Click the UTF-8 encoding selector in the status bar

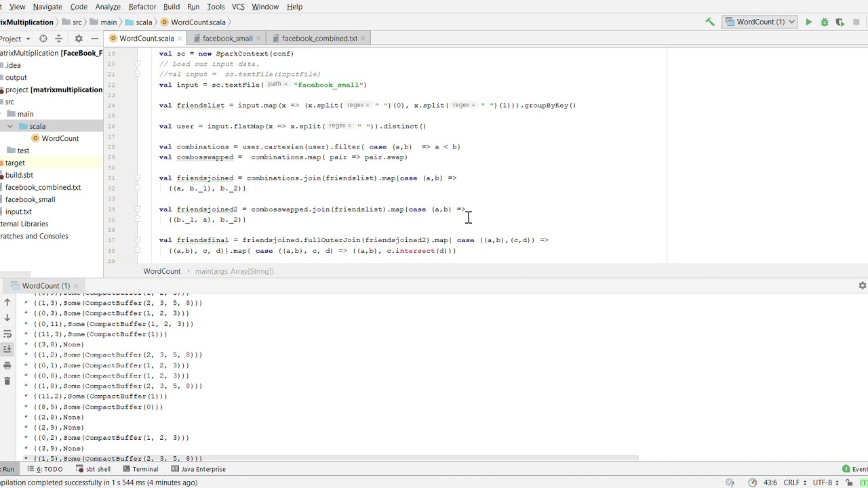point(826,483)
